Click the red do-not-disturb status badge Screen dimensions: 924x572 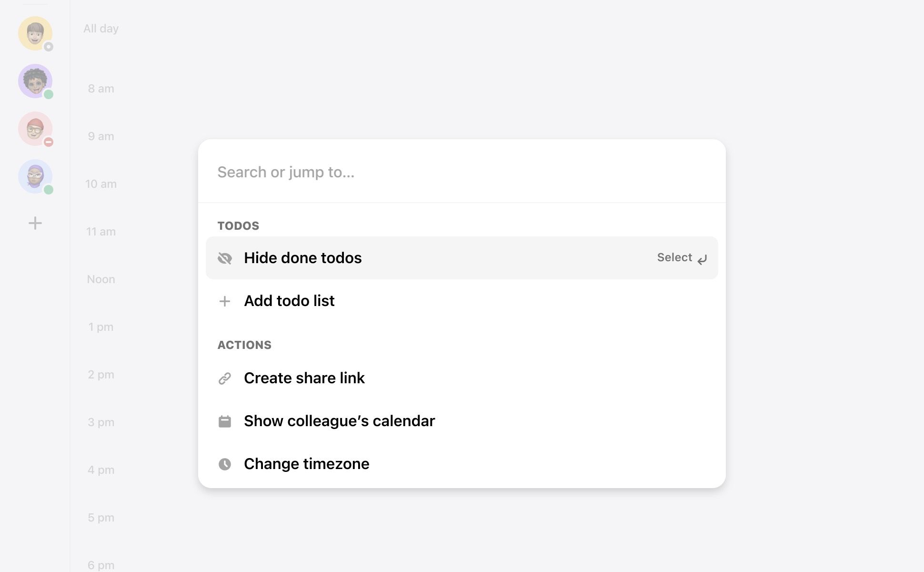[49, 142]
